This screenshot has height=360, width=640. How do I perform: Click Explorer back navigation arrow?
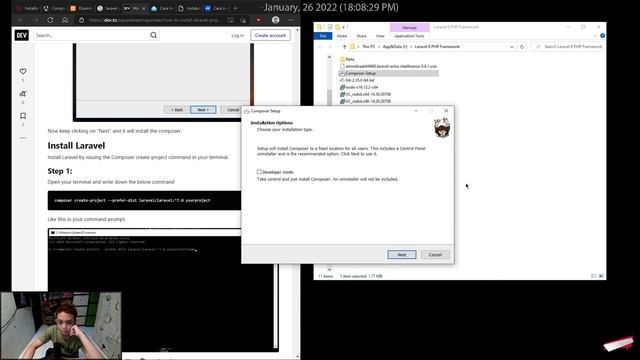(320, 47)
